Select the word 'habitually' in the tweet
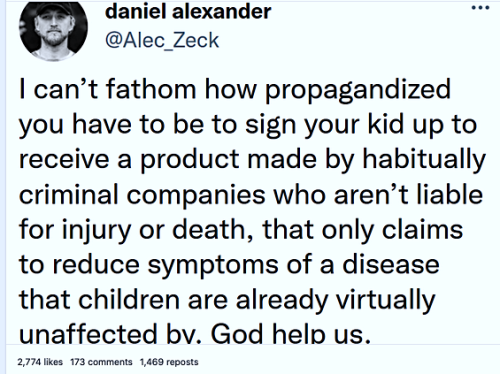 (424, 160)
